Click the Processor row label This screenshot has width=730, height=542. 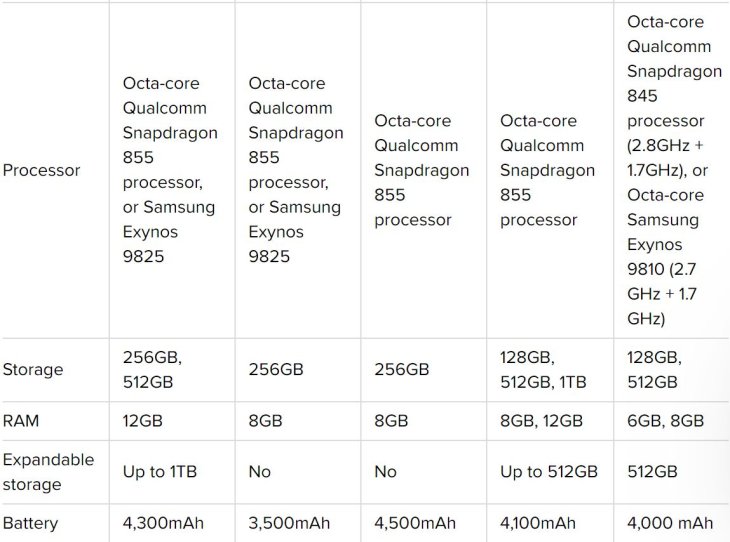[42, 170]
